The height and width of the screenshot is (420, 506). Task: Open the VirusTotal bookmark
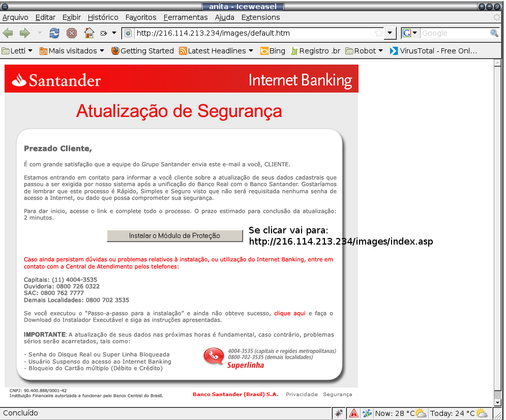tap(433, 51)
